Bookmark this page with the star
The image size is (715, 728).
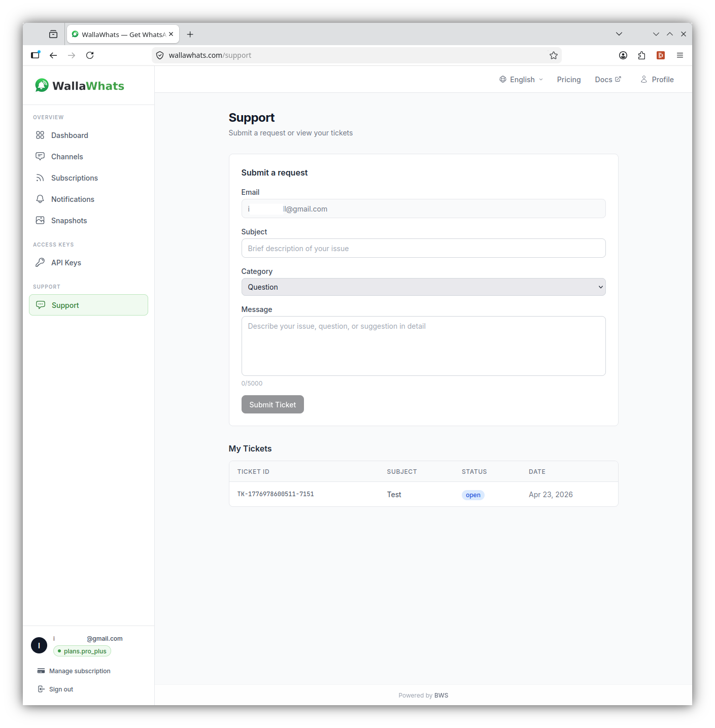pos(554,55)
